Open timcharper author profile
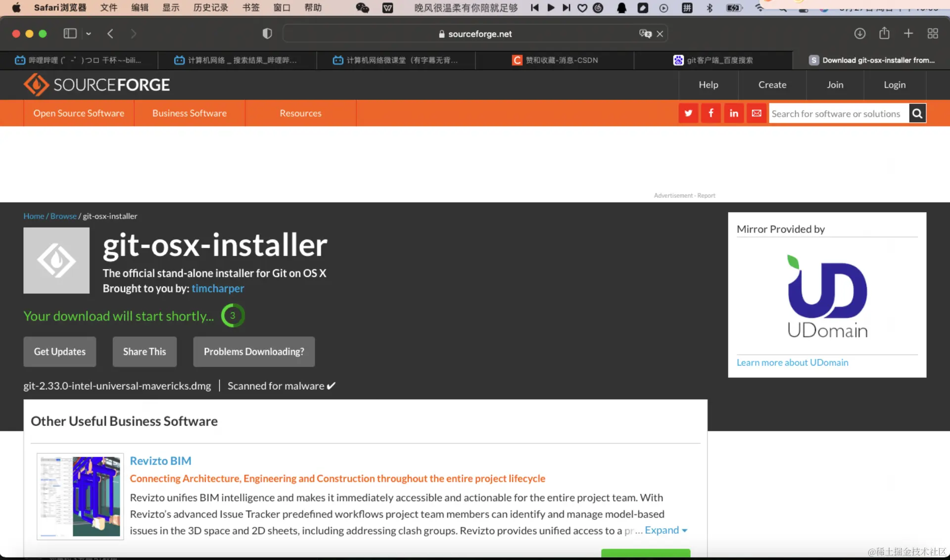 tap(218, 288)
